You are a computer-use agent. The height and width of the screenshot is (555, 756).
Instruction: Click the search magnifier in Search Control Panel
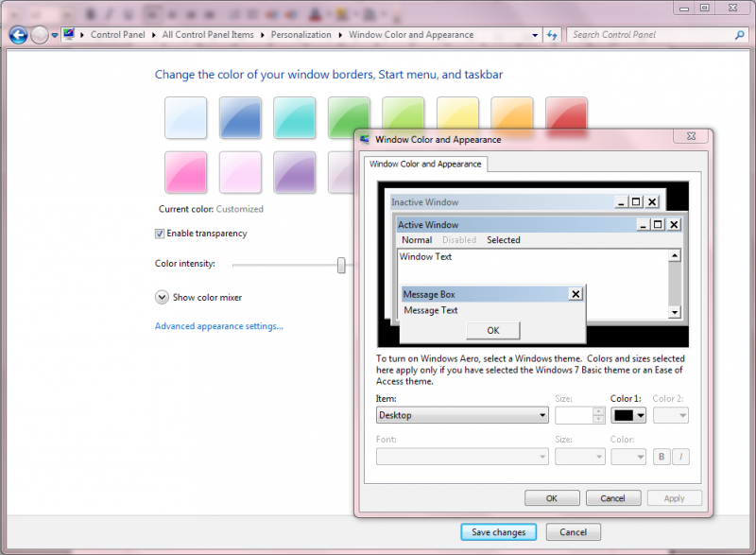[740, 35]
